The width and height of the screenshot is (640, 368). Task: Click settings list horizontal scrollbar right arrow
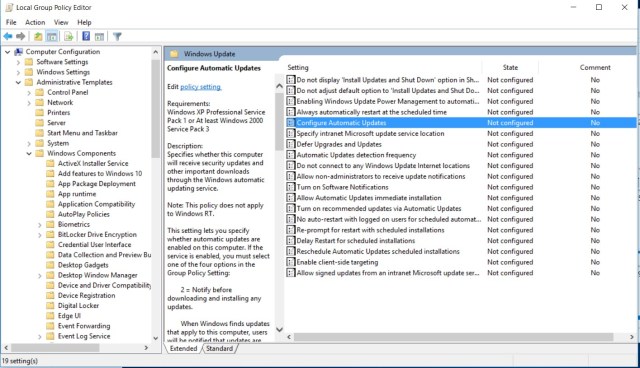point(632,337)
